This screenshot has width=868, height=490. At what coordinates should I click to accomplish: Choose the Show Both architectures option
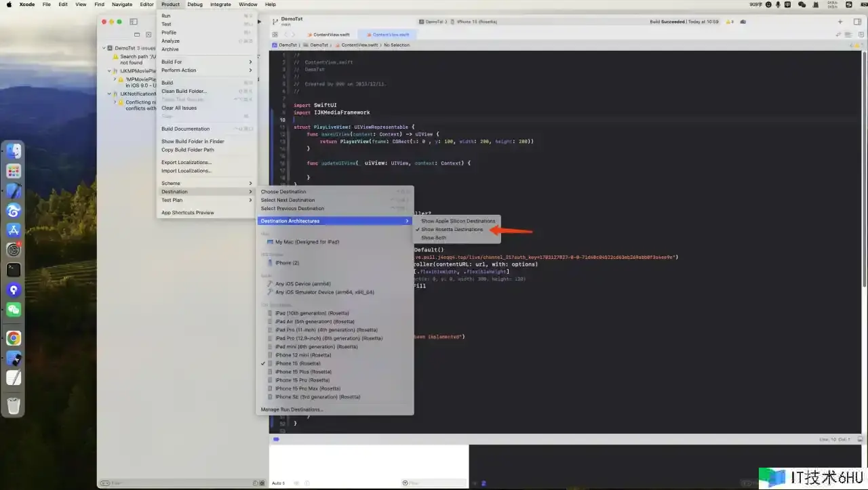point(433,238)
